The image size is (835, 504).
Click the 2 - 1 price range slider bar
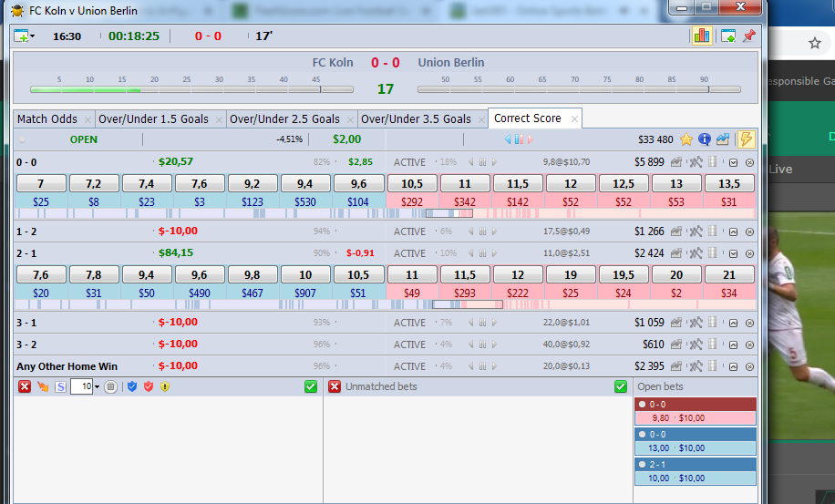click(x=385, y=304)
